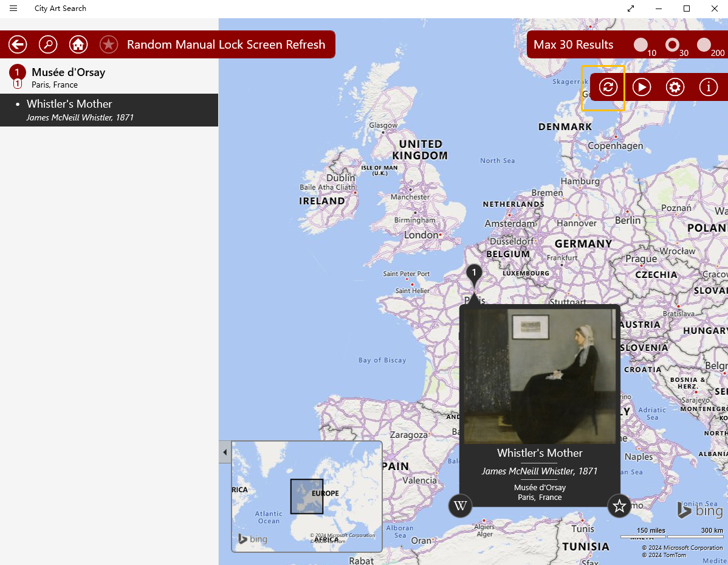The image size is (728, 565).
Task: Go to the home screen icon
Action: point(78,44)
